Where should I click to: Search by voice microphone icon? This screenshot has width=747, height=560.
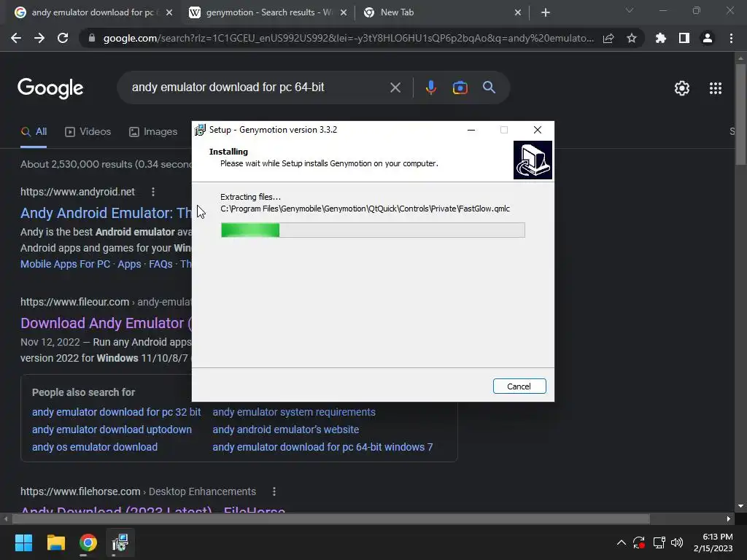click(x=430, y=87)
